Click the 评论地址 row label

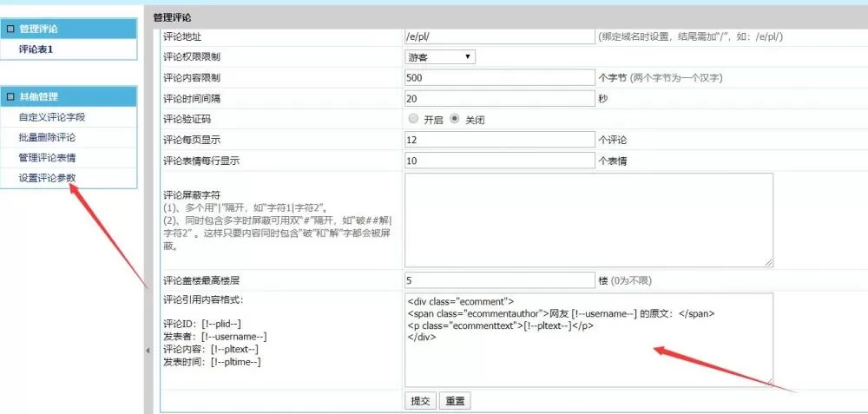pos(182,36)
